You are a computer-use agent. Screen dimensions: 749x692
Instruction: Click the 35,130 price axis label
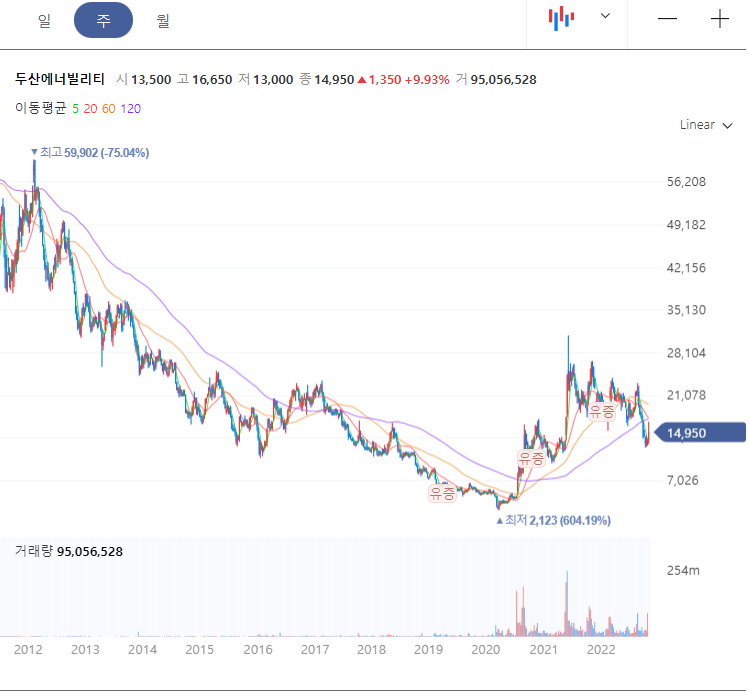pyautogui.click(x=686, y=310)
